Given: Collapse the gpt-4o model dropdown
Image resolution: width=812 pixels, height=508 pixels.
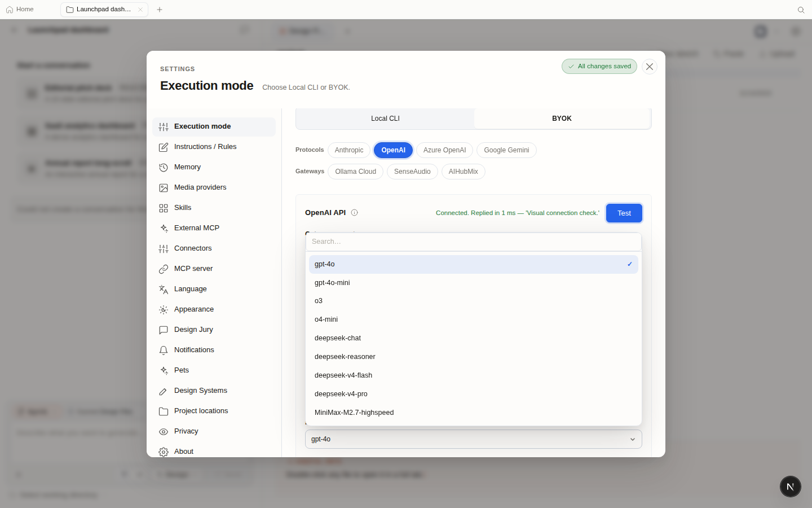Looking at the screenshot, I should click(474, 439).
